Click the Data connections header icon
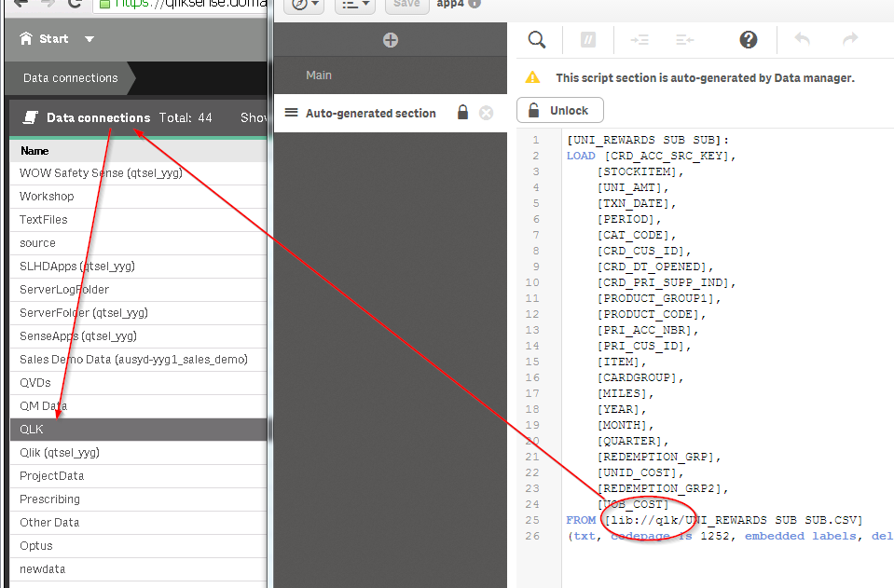894x588 pixels. point(30,118)
